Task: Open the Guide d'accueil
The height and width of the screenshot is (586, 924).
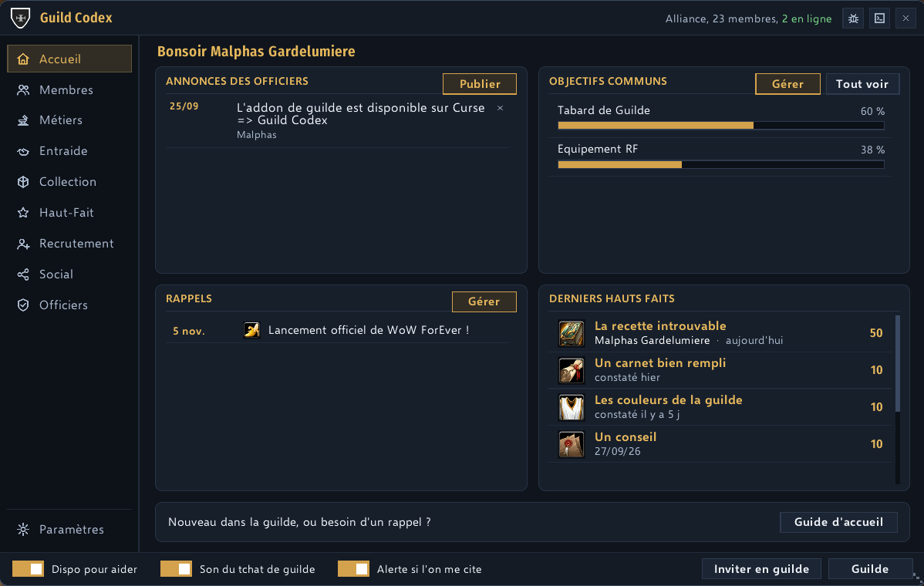Action: (838, 522)
